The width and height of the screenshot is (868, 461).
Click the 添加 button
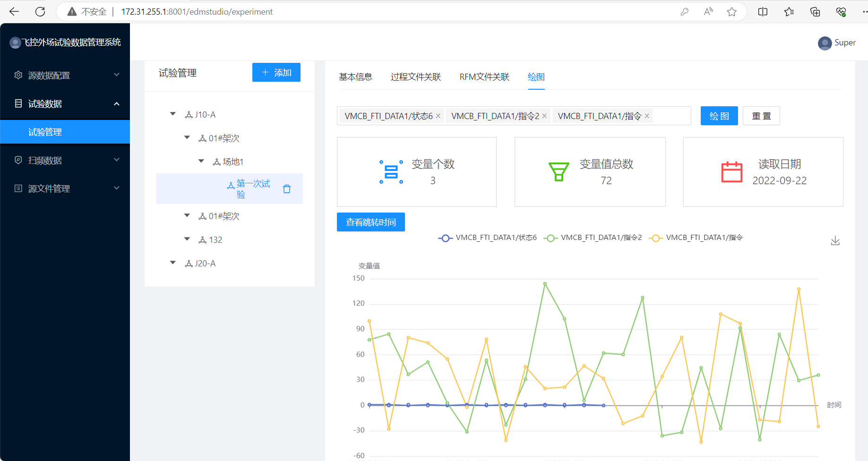pyautogui.click(x=276, y=72)
